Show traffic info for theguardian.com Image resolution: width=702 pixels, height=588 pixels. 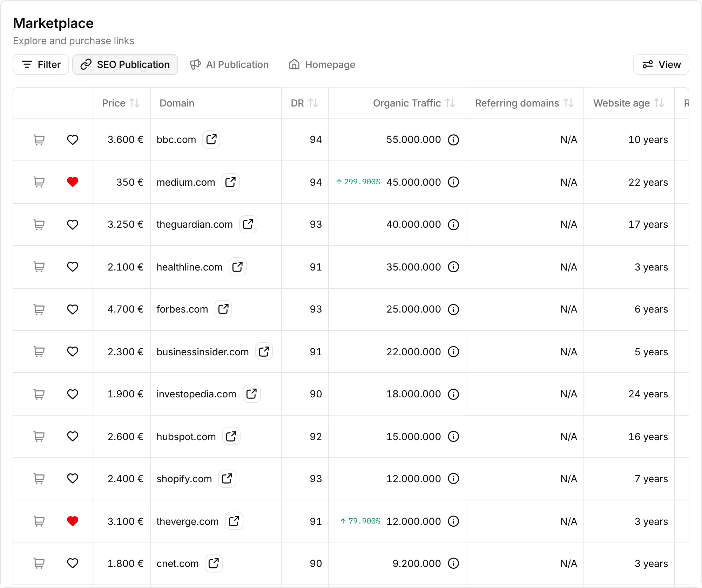tap(453, 225)
